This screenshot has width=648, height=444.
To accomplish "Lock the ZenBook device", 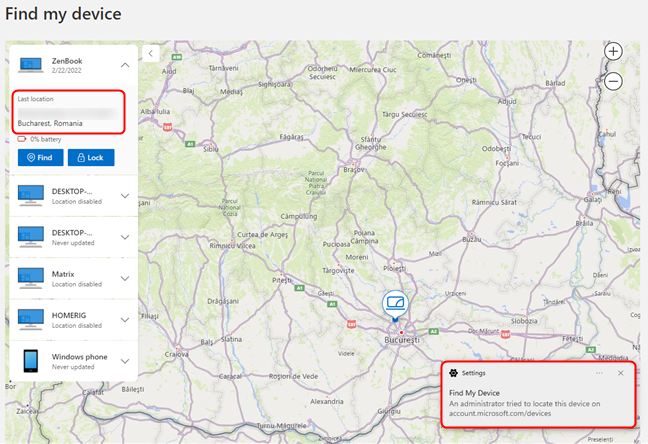I will tap(91, 158).
